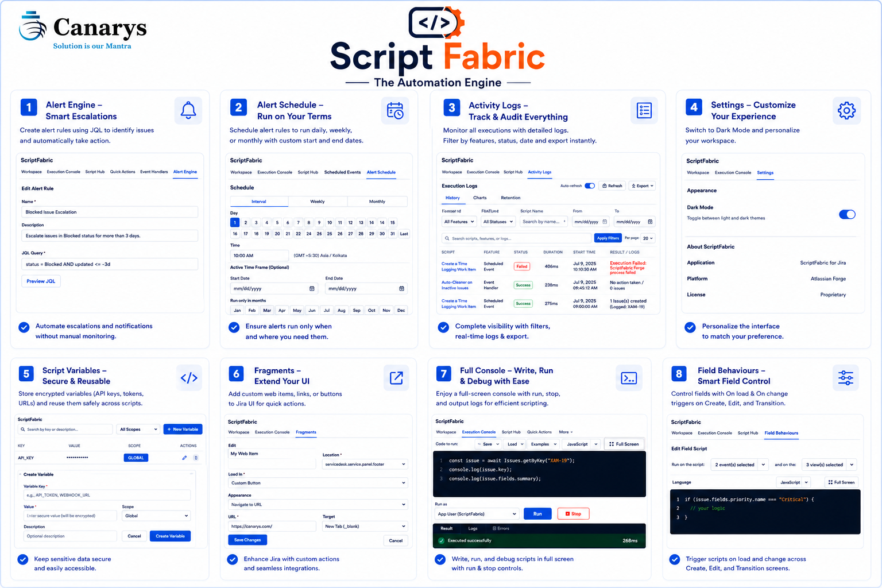Click the Alert Engine bell icon

[x=188, y=110]
